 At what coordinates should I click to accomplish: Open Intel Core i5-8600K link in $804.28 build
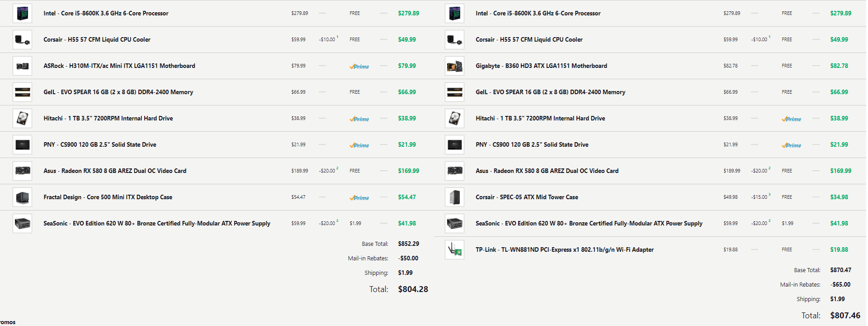pos(106,14)
